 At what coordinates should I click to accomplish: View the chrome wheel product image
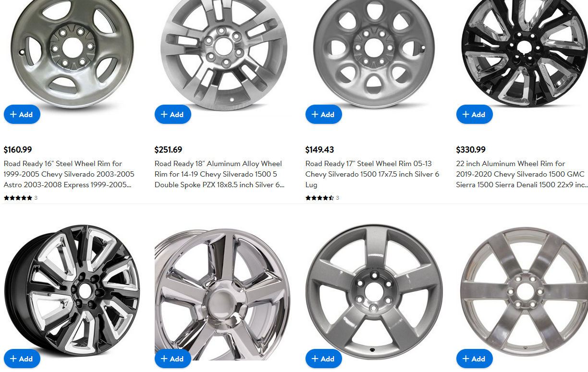pos(223,288)
